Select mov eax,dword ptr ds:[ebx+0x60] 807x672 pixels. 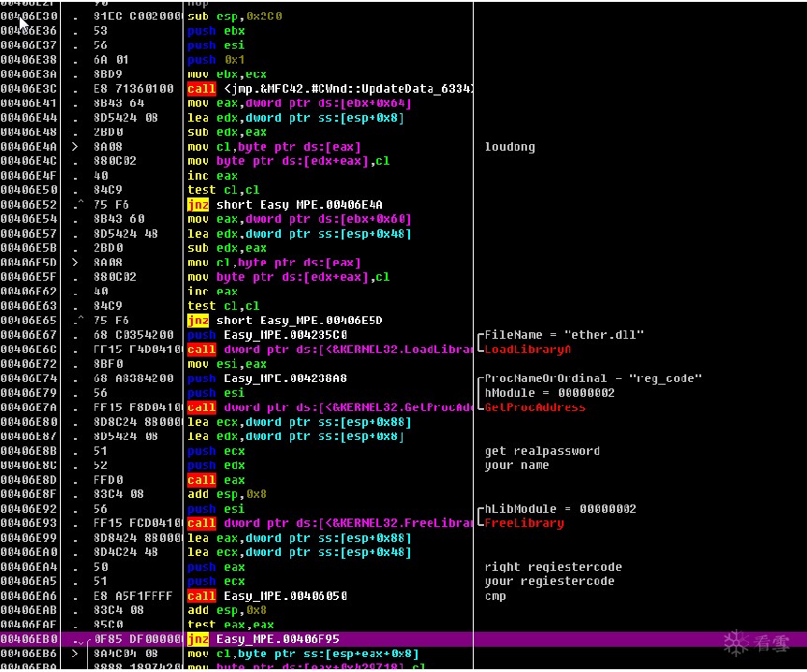tap(300, 219)
